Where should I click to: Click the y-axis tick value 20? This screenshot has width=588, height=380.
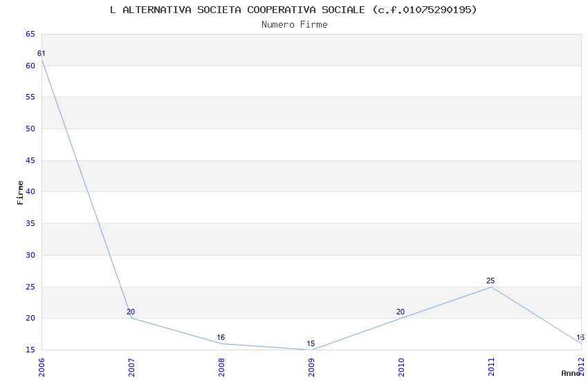point(30,318)
